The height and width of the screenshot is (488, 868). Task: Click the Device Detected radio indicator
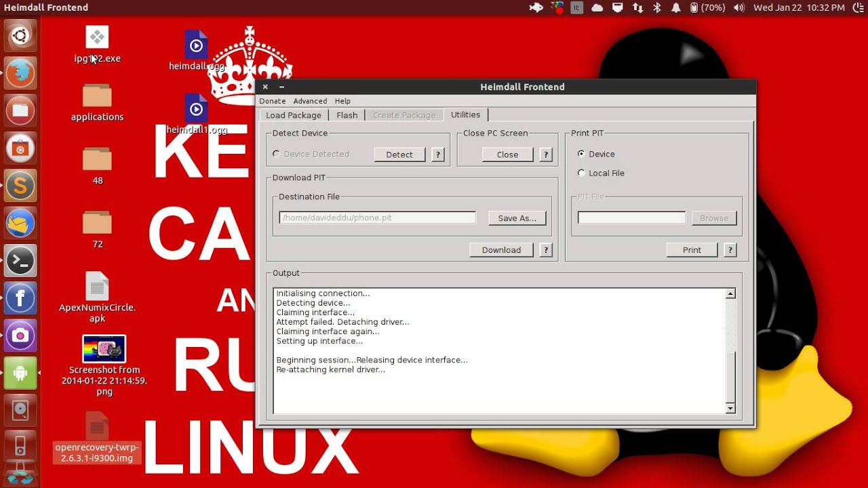coord(276,154)
